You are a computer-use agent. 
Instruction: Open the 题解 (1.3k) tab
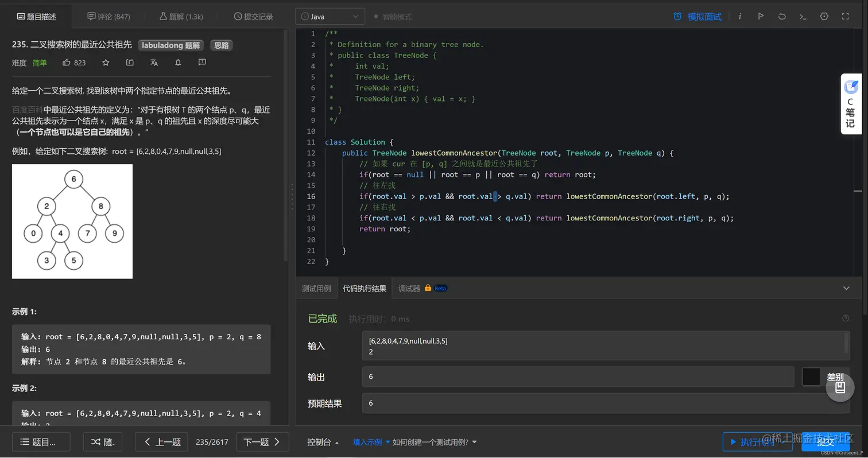tap(181, 16)
